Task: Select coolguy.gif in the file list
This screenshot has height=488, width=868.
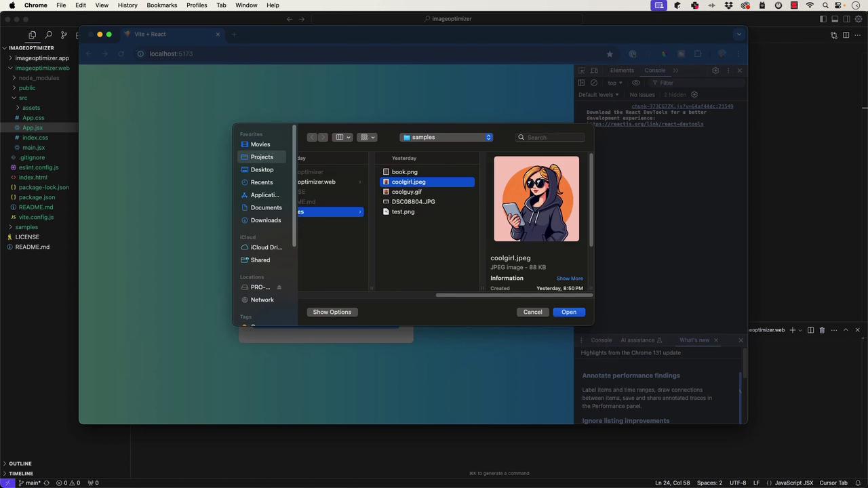Action: pos(427,192)
